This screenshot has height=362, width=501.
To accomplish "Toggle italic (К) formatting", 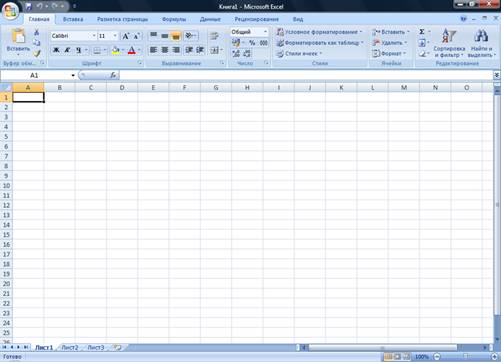I will click(x=67, y=50).
